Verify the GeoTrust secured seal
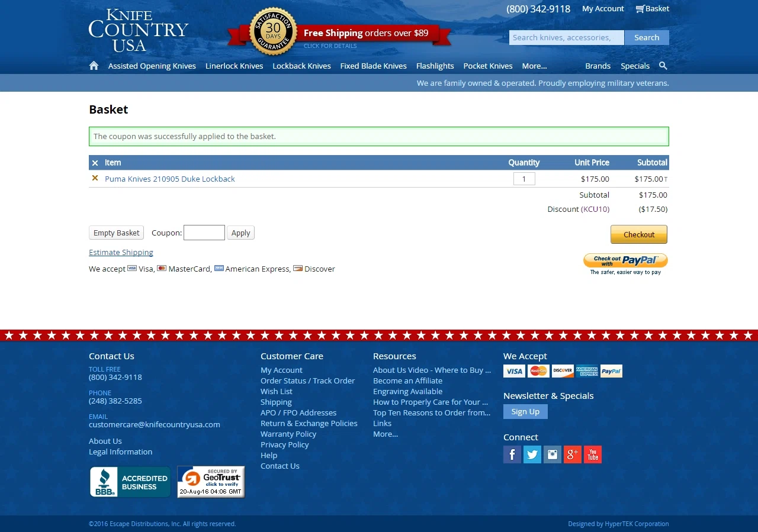This screenshot has width=758, height=532. coord(211,482)
